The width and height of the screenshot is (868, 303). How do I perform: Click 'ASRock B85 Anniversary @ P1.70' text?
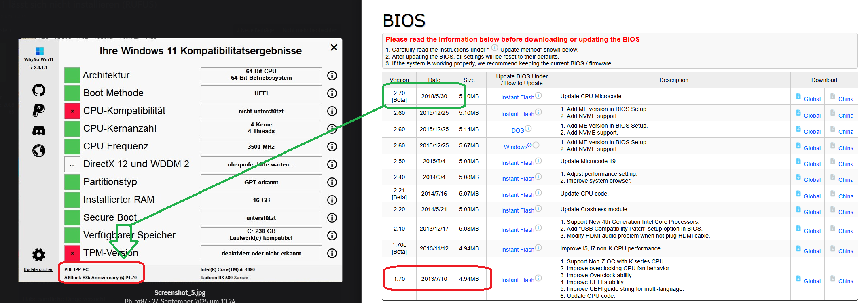click(100, 278)
